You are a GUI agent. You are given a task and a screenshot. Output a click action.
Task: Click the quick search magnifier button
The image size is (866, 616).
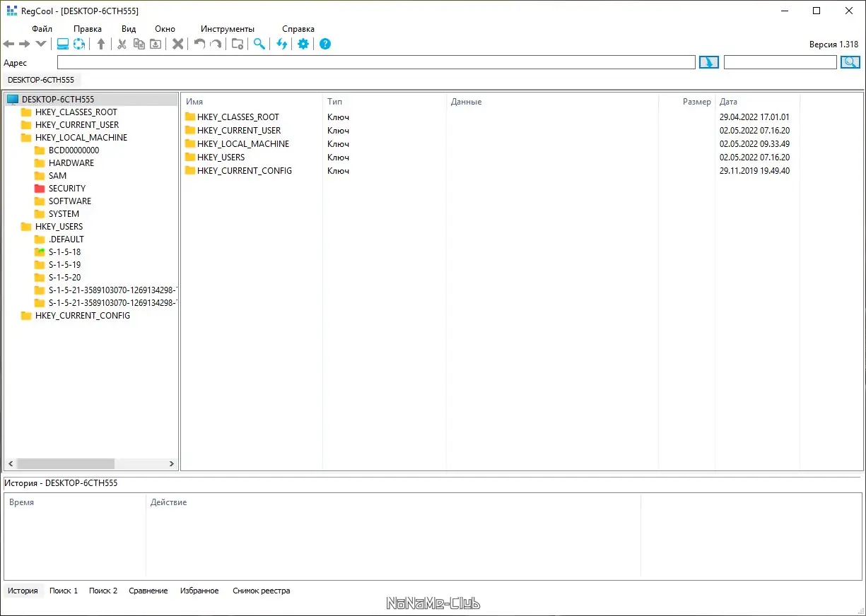point(850,62)
